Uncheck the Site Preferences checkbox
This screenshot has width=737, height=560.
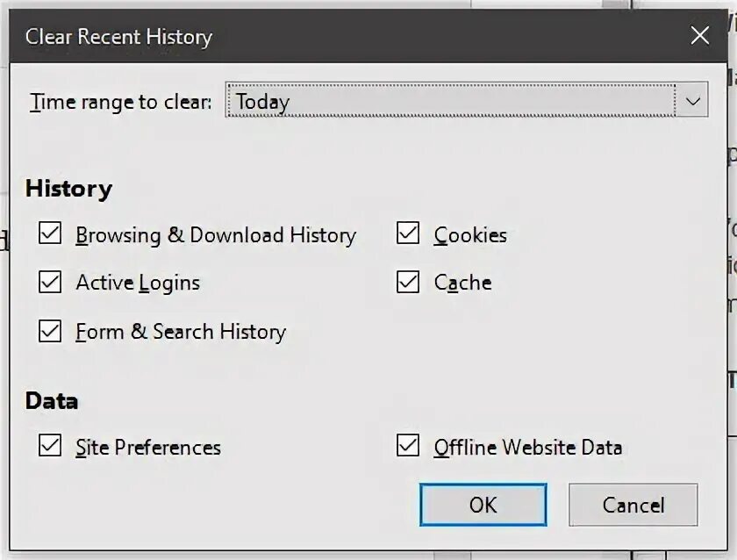point(50,447)
